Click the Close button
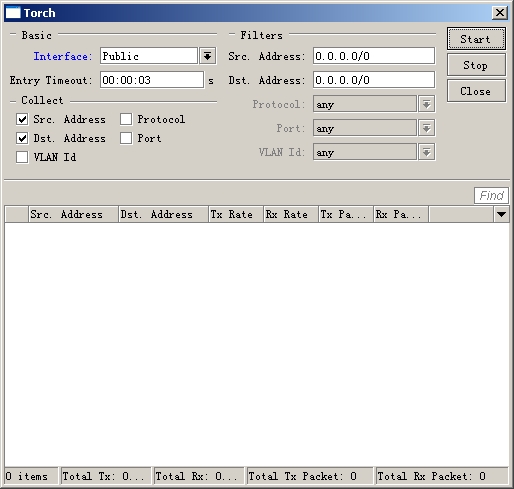Image resolution: width=514 pixels, height=489 pixels. point(476,91)
